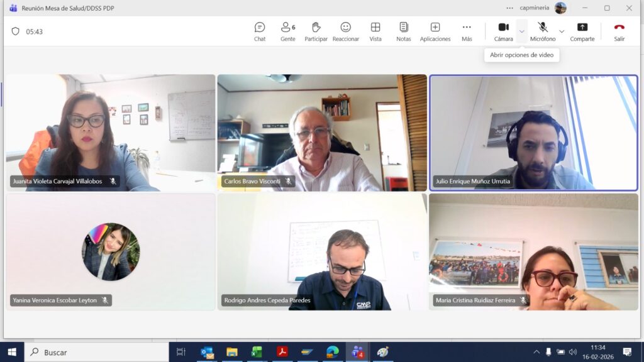
Task: Open the Chat panel
Action: coord(260,31)
